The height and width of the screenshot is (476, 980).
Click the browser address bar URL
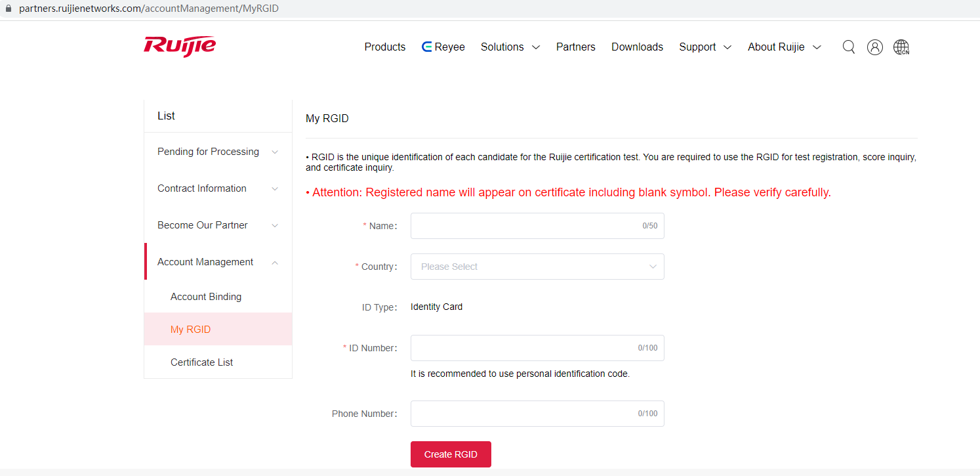[x=149, y=9]
